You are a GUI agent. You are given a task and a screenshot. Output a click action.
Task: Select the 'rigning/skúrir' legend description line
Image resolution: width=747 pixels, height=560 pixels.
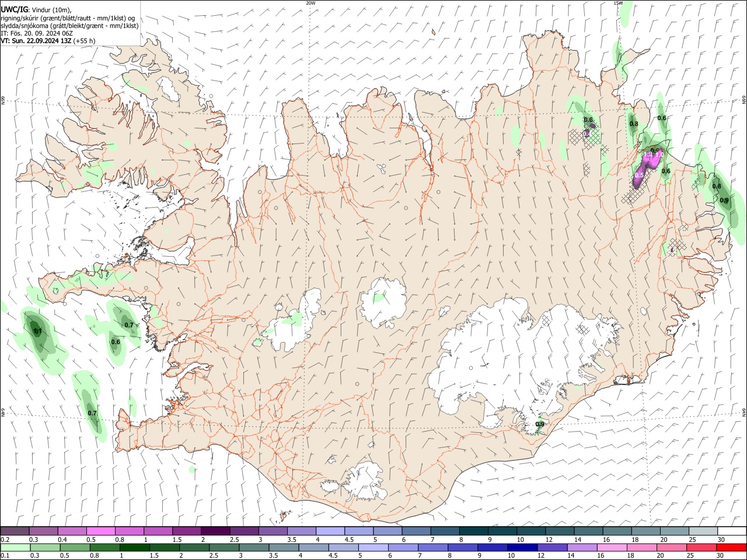pyautogui.click(x=68, y=18)
